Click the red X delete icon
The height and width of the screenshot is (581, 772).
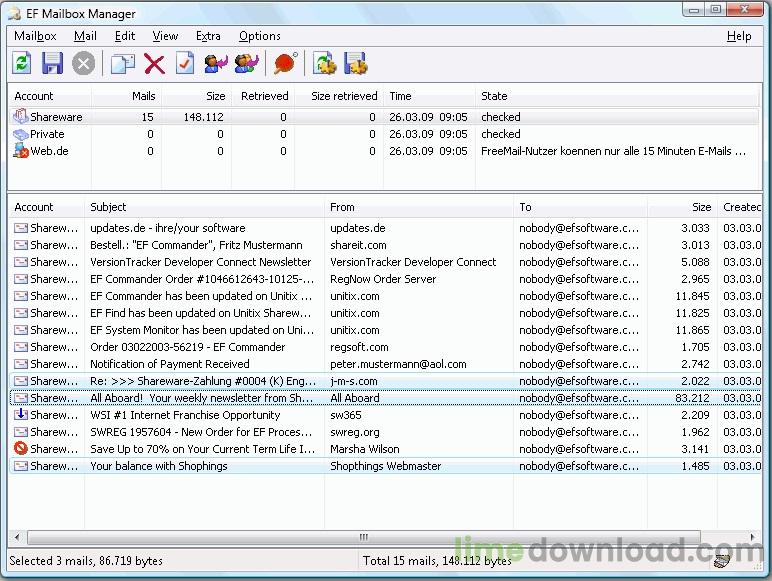[x=154, y=64]
